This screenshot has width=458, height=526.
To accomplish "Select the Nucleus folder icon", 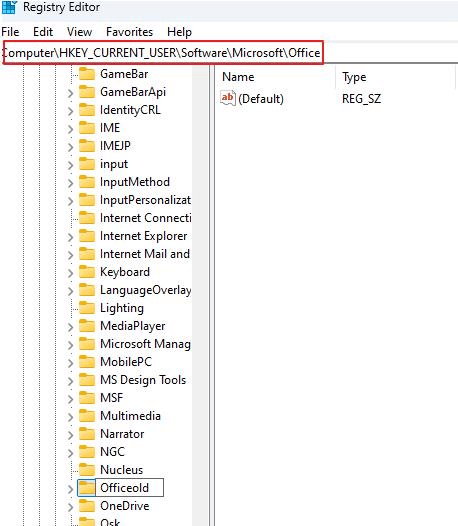I will tap(87, 470).
